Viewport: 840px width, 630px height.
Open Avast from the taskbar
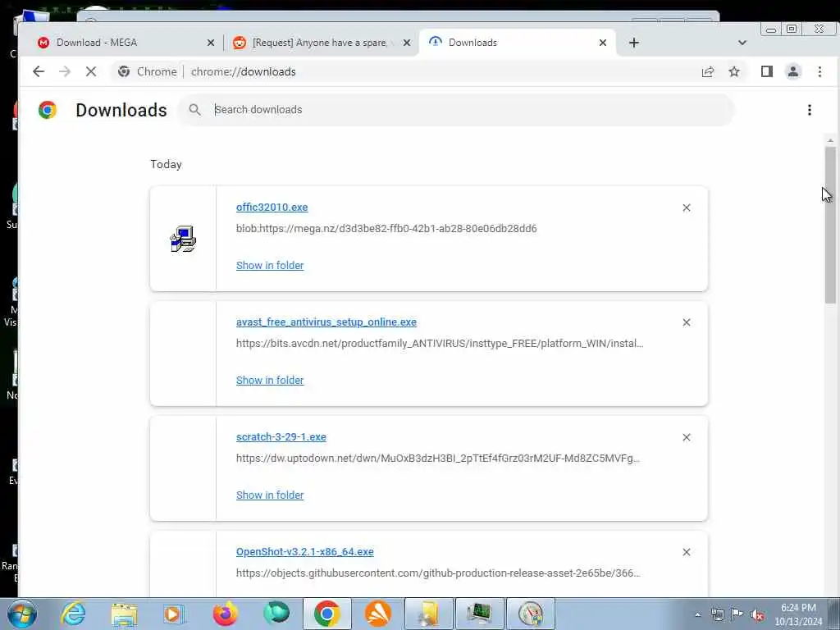pyautogui.click(x=378, y=614)
